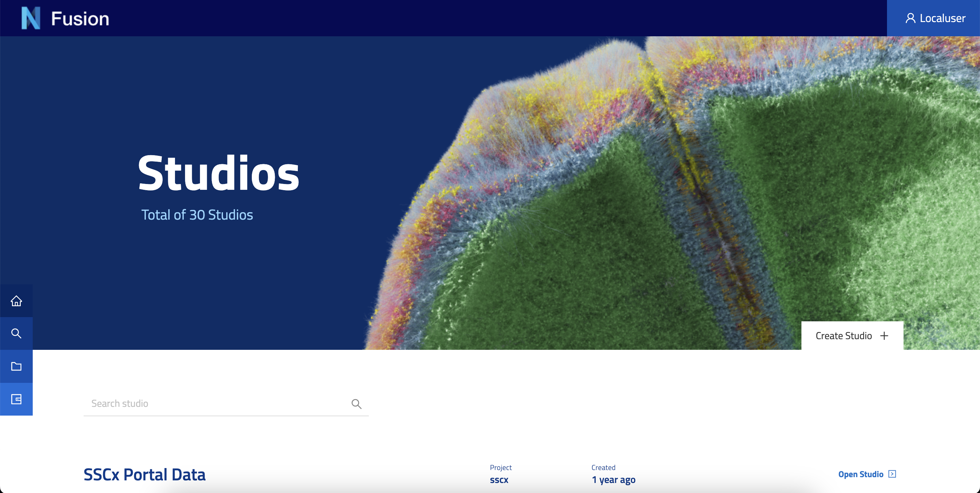Open the Localuser account menu
980x493 pixels.
click(933, 18)
